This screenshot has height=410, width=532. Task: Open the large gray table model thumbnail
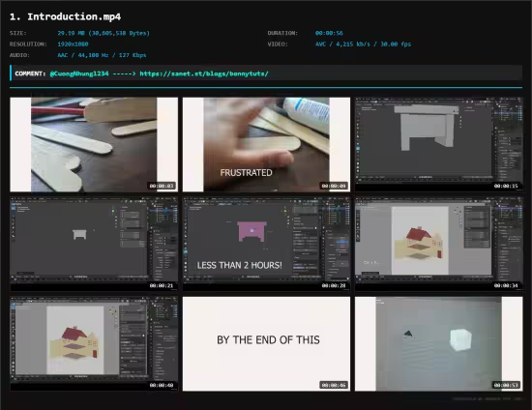point(439,144)
